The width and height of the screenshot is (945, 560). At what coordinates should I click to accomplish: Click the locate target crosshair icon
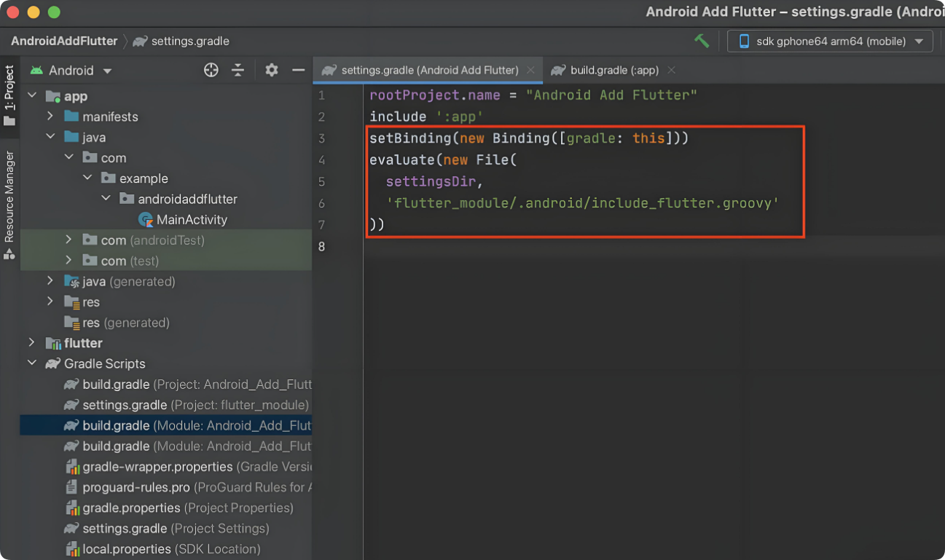point(211,70)
